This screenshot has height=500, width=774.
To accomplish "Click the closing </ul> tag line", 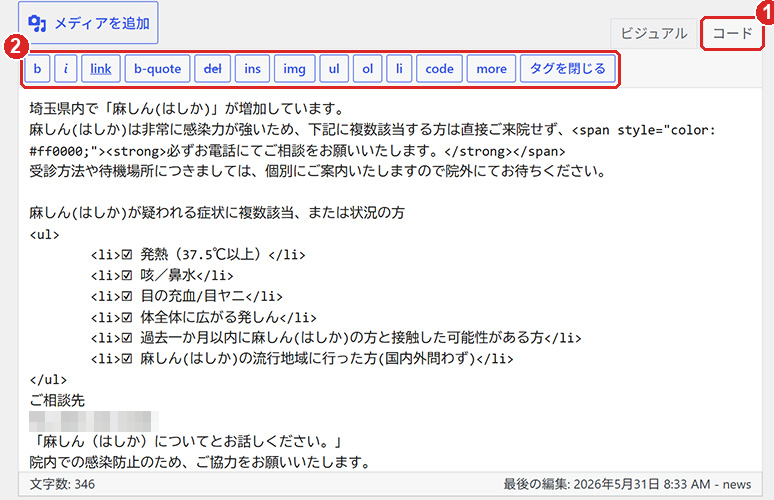I will 48,379.
